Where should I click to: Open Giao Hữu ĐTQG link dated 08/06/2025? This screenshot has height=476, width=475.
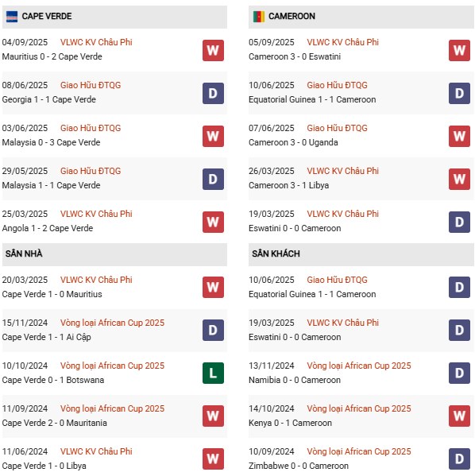[x=91, y=85]
